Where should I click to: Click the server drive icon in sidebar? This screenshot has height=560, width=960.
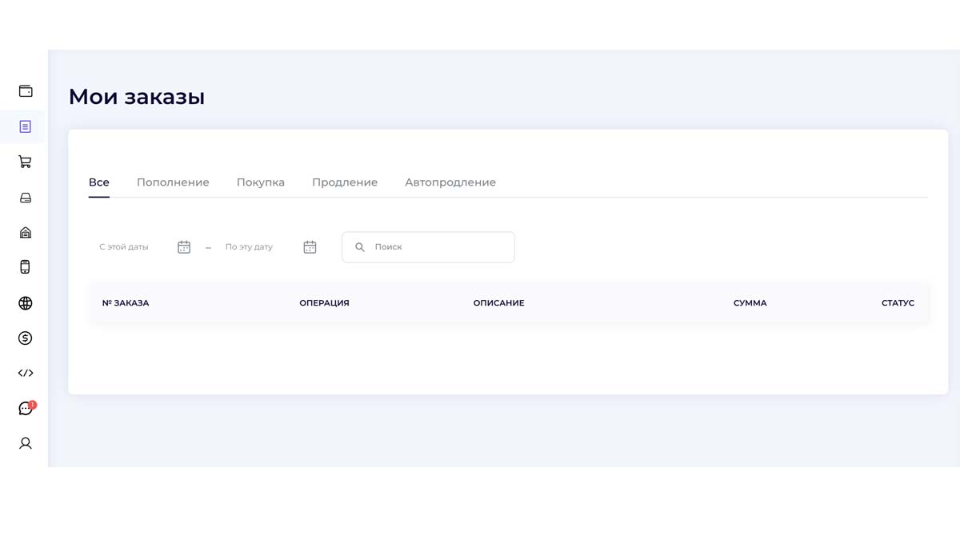pyautogui.click(x=26, y=198)
